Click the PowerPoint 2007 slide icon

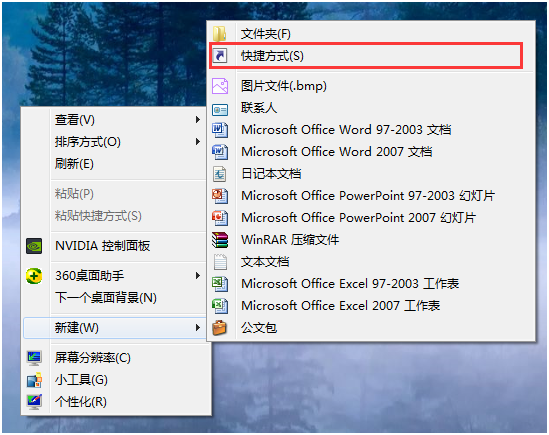point(220,218)
